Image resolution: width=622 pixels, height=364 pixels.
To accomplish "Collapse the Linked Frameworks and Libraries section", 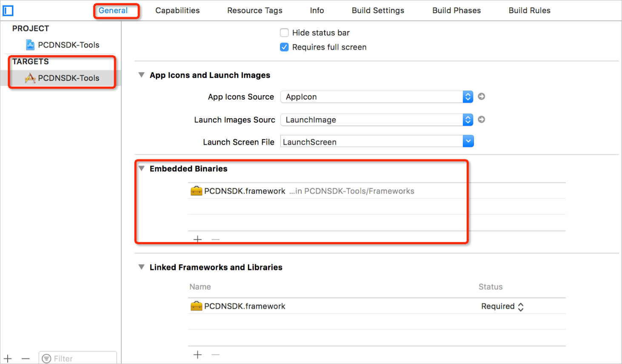I will 142,267.
